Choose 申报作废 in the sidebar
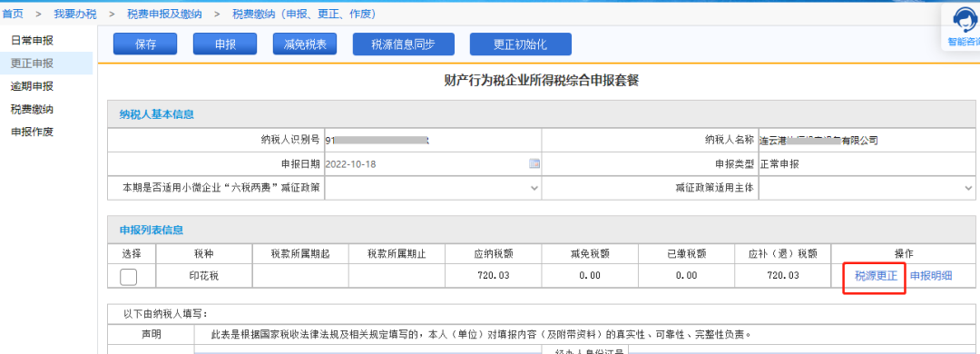This screenshot has height=354, width=980. click(x=32, y=132)
